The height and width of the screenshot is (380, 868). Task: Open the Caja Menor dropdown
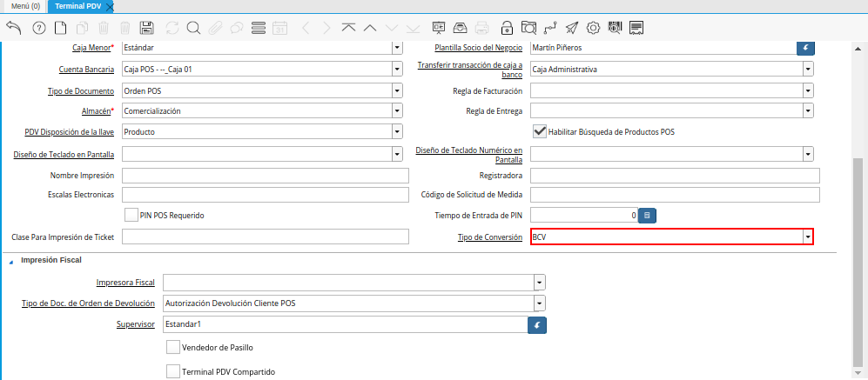pyautogui.click(x=397, y=48)
